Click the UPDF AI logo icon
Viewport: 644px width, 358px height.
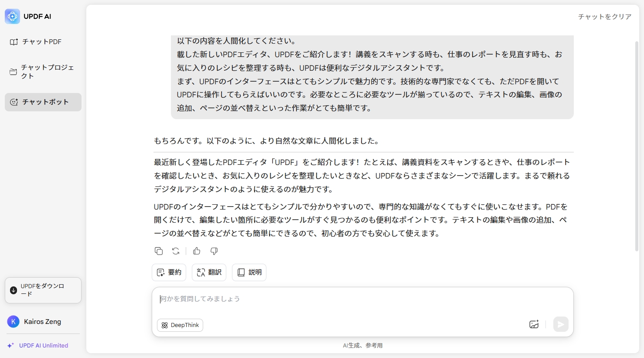pyautogui.click(x=12, y=17)
